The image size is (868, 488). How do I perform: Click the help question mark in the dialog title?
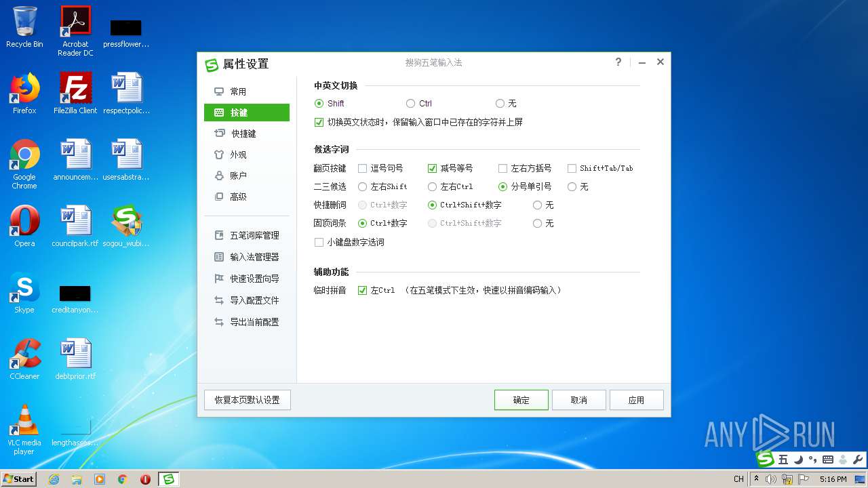618,62
